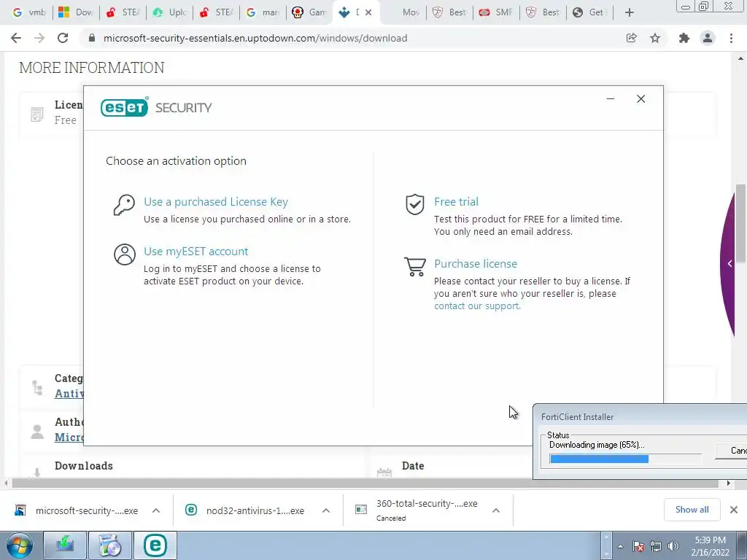
Task: Switch to the Gam tab
Action: pyautogui.click(x=309, y=12)
